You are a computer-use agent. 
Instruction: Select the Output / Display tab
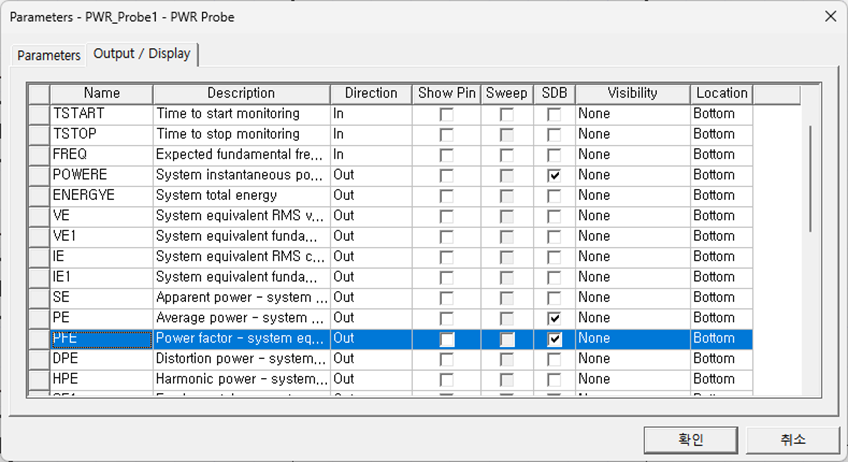(x=141, y=54)
